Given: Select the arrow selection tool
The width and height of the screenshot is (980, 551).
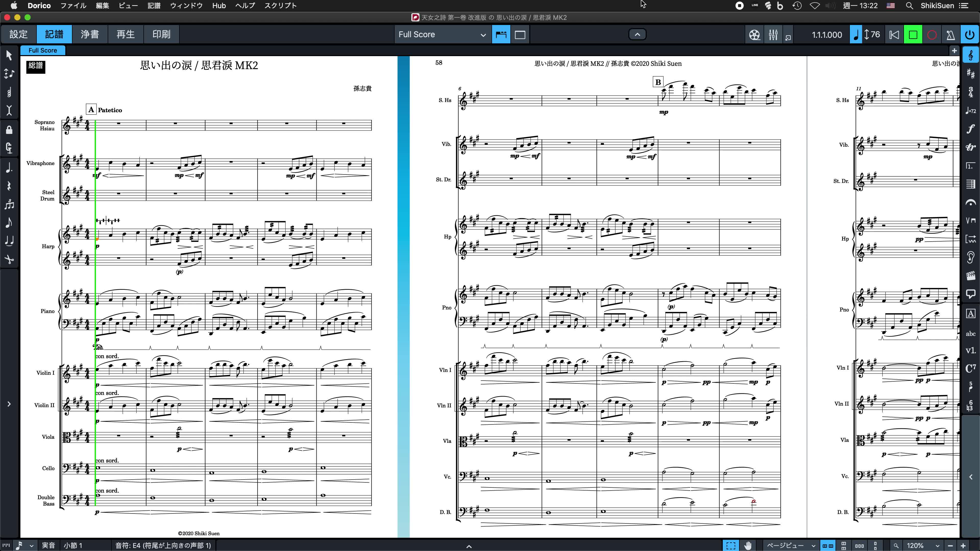Looking at the screenshot, I should tap(9, 56).
